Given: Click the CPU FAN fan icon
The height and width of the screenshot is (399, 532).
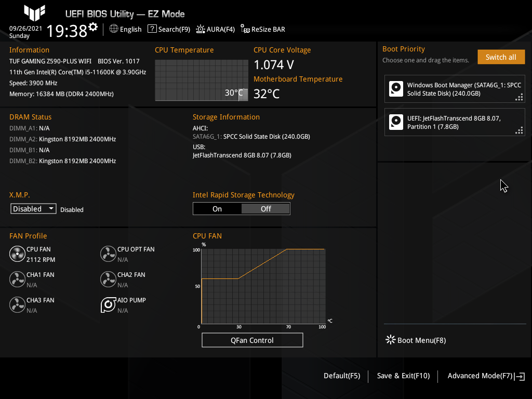Looking at the screenshot, I should coord(17,254).
